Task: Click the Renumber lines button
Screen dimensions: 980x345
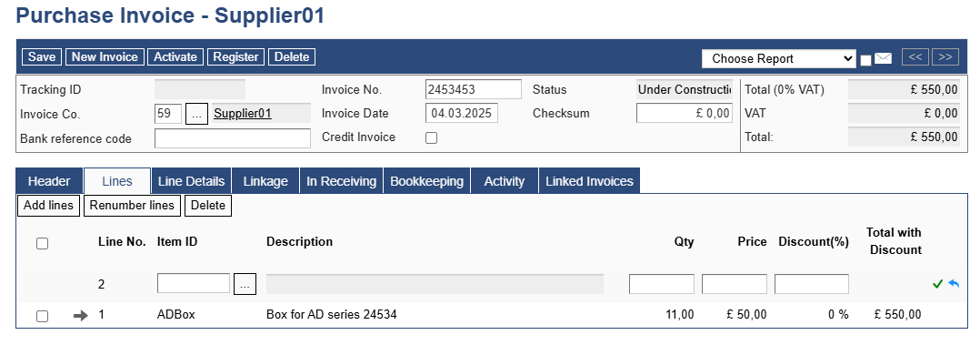Action: pos(133,206)
